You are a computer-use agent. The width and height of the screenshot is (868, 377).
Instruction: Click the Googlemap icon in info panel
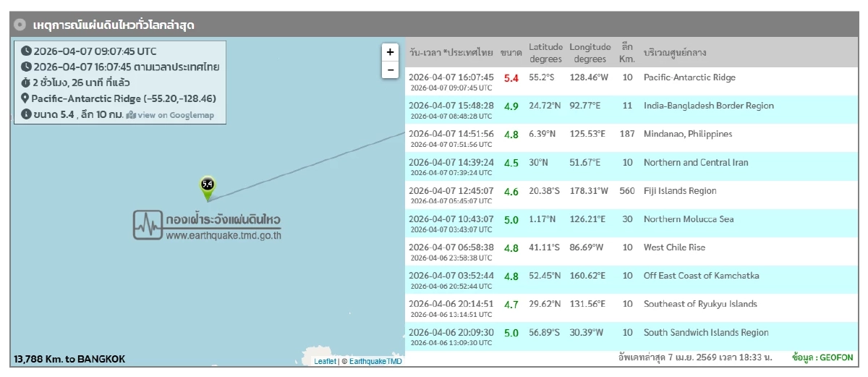click(131, 115)
